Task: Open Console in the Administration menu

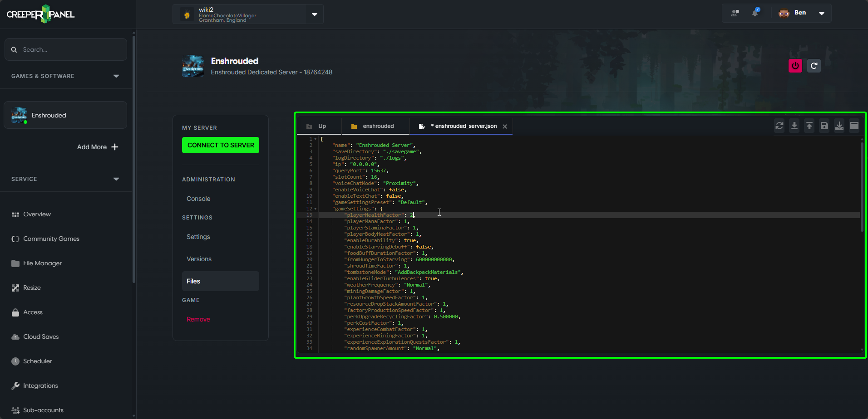Action: (198, 199)
